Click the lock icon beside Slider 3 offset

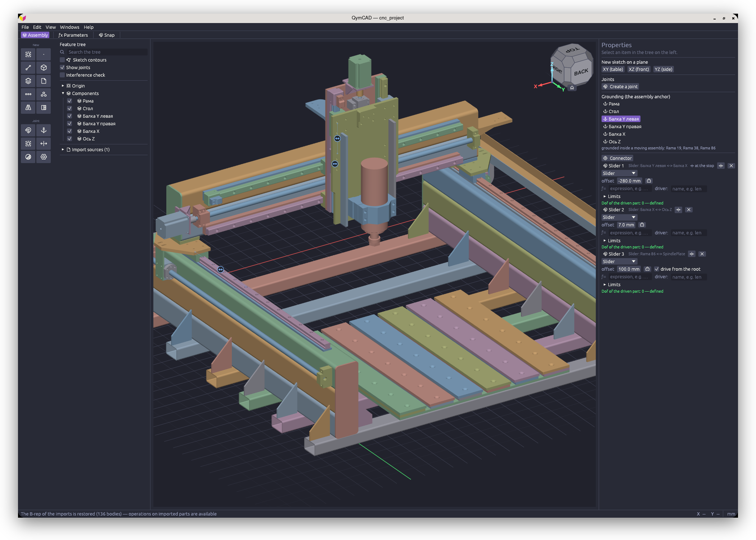click(647, 269)
